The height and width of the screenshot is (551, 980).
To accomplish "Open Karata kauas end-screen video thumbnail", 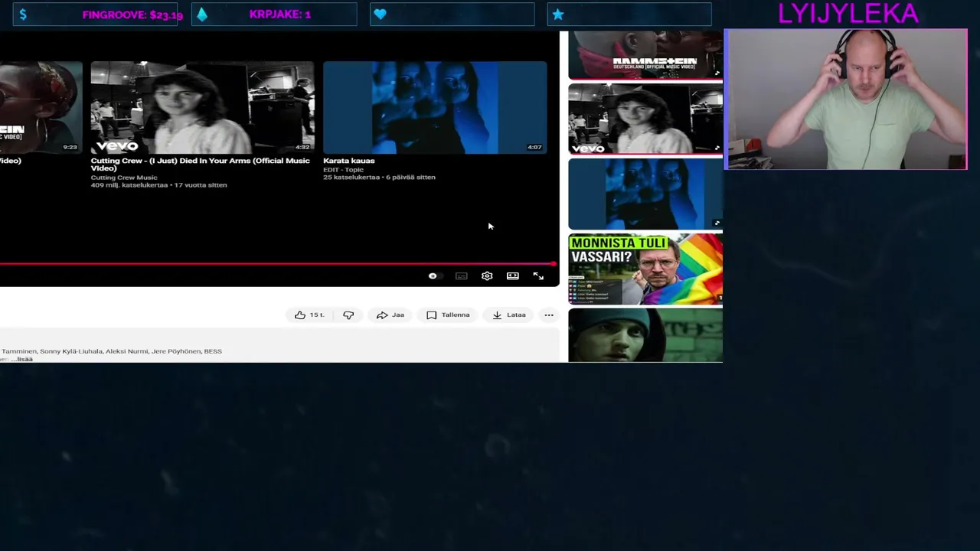I will pos(435,108).
